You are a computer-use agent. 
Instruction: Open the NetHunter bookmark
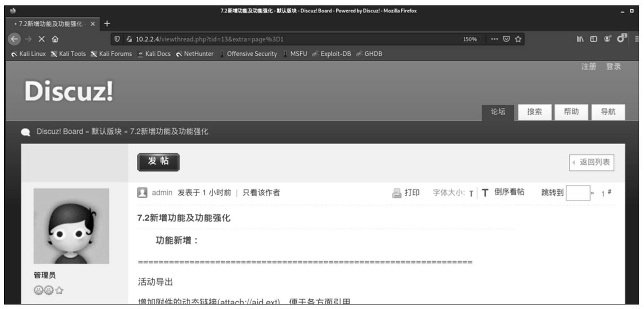point(195,54)
